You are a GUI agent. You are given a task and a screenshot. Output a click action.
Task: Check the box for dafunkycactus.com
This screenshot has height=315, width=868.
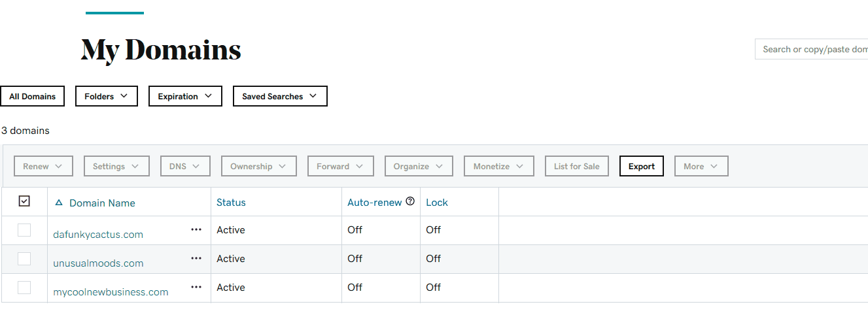pyautogui.click(x=24, y=229)
